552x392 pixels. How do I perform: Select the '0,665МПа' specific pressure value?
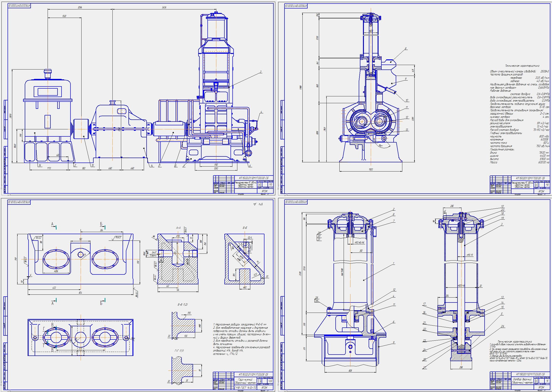(x=544, y=88)
